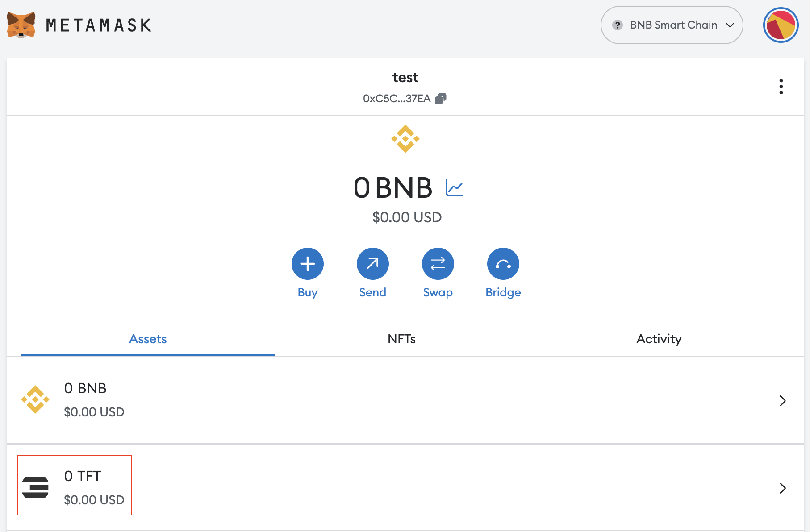Click the test account name
The height and width of the screenshot is (532, 810).
405,78
